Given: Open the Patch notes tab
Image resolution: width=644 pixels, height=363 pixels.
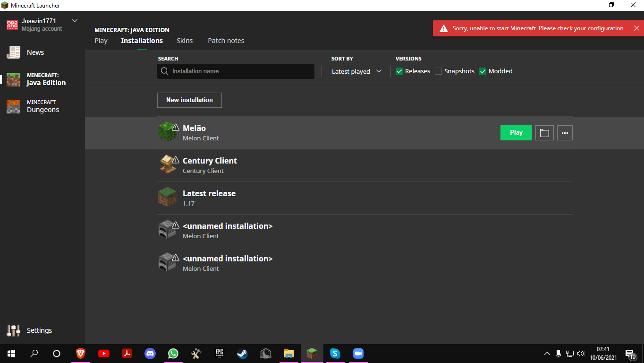Looking at the screenshot, I should (226, 41).
